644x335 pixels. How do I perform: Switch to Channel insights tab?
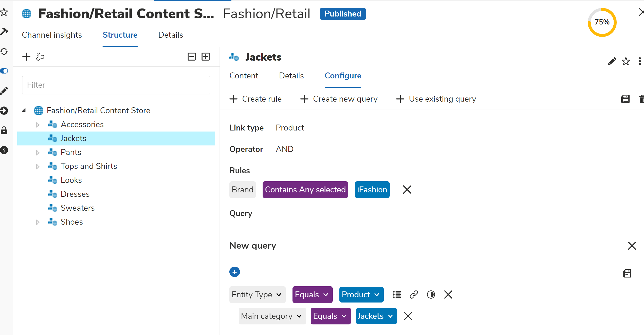pos(52,35)
